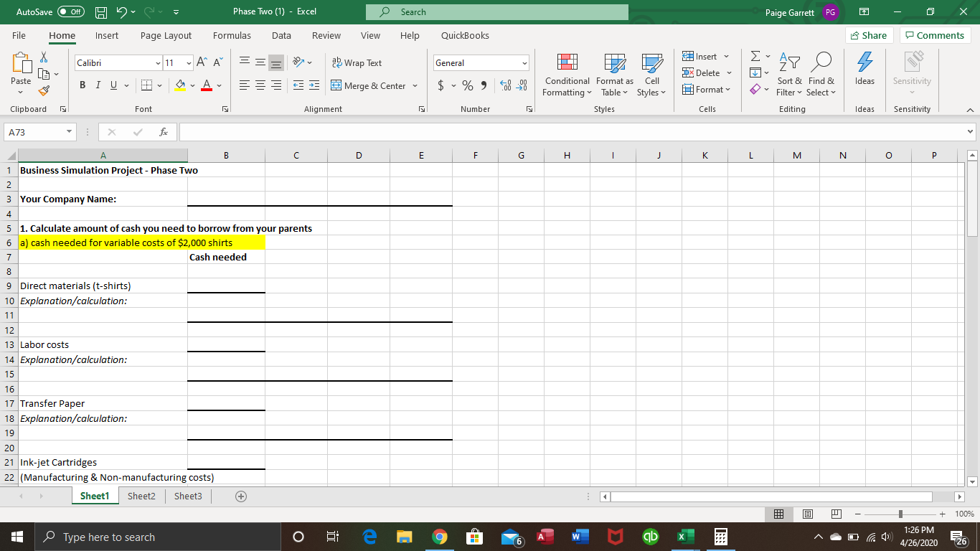Open the font name Calibri dropdown
The width and height of the screenshot is (980, 551).
[x=157, y=63]
